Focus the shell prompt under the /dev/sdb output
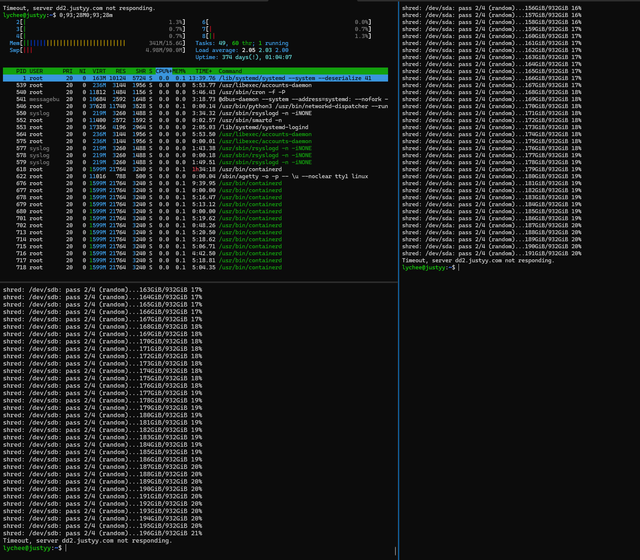Screen dimensions: 640x560 coord(35,548)
